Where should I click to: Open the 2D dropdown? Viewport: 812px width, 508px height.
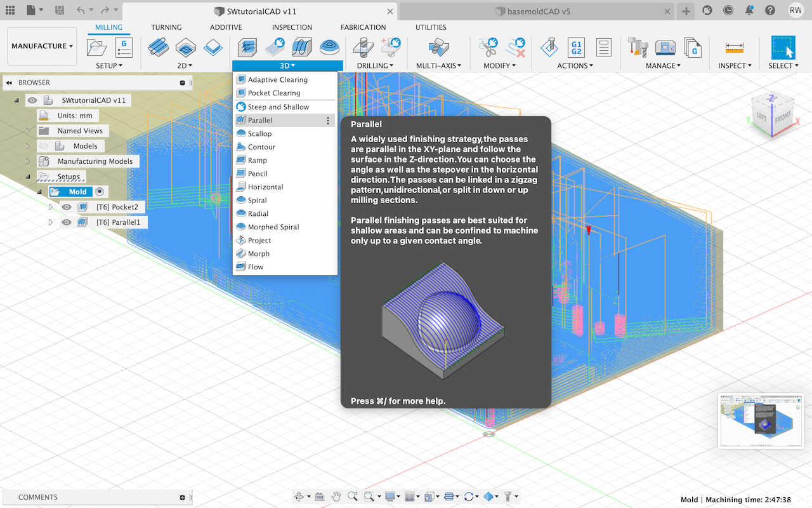pos(185,66)
